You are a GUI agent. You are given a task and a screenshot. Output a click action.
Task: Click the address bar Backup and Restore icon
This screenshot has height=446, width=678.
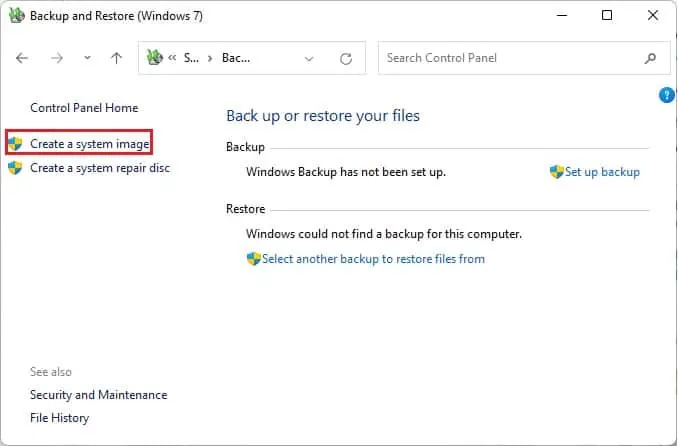coord(154,58)
